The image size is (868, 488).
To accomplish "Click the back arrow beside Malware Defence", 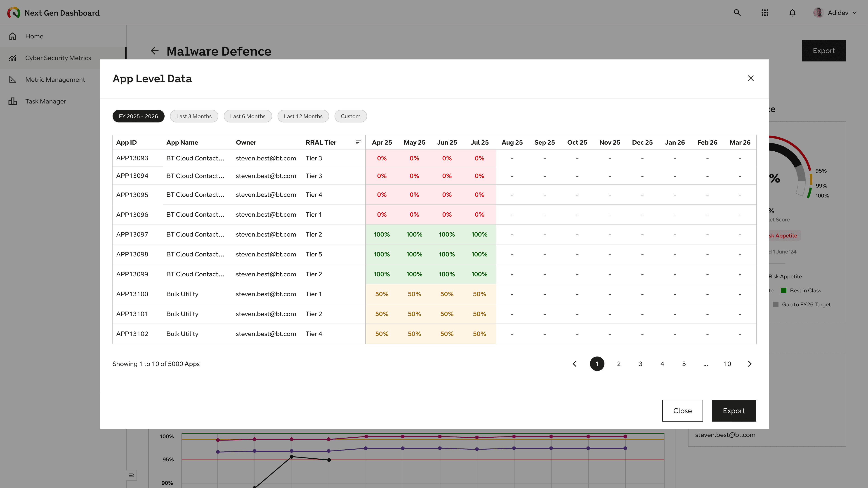I will tap(154, 51).
